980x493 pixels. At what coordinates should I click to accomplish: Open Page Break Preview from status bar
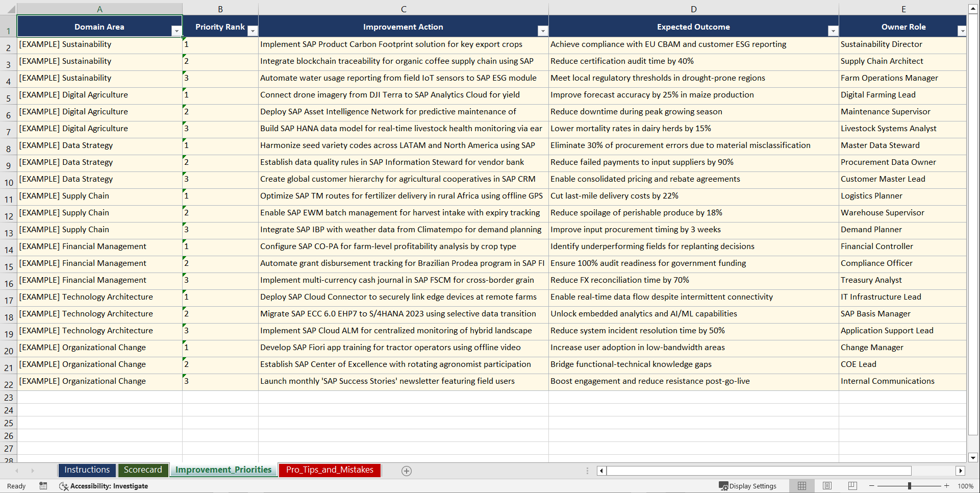(x=852, y=486)
